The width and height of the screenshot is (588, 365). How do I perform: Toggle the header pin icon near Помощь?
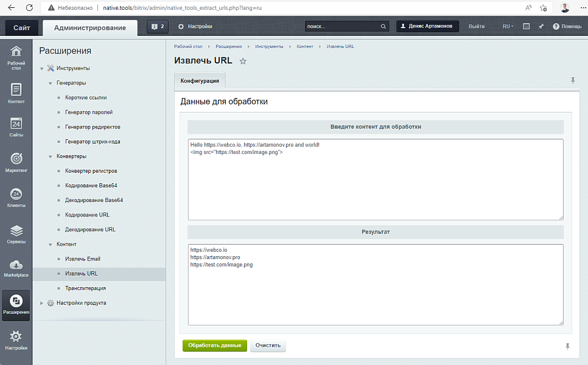(x=541, y=27)
